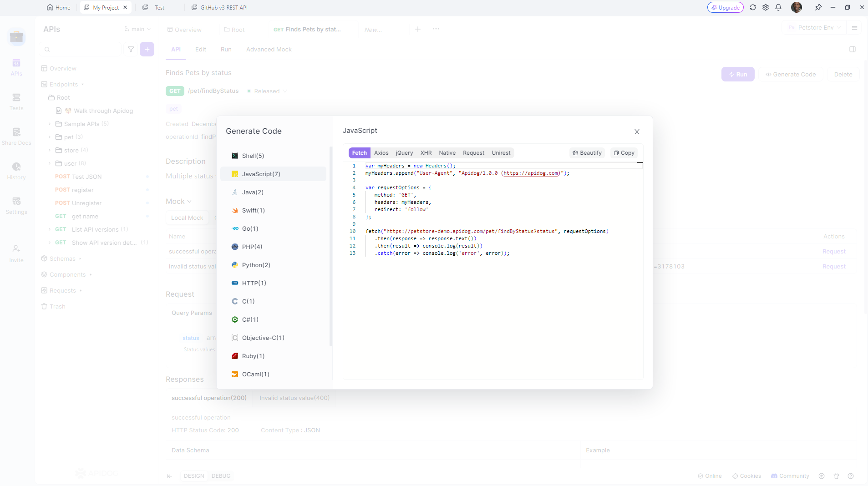Click the hamburger menu icon top right
868x486 pixels.
(854, 28)
